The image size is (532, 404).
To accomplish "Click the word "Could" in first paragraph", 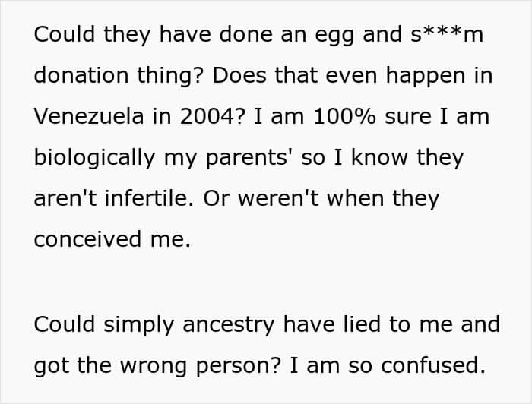I will [65, 34].
